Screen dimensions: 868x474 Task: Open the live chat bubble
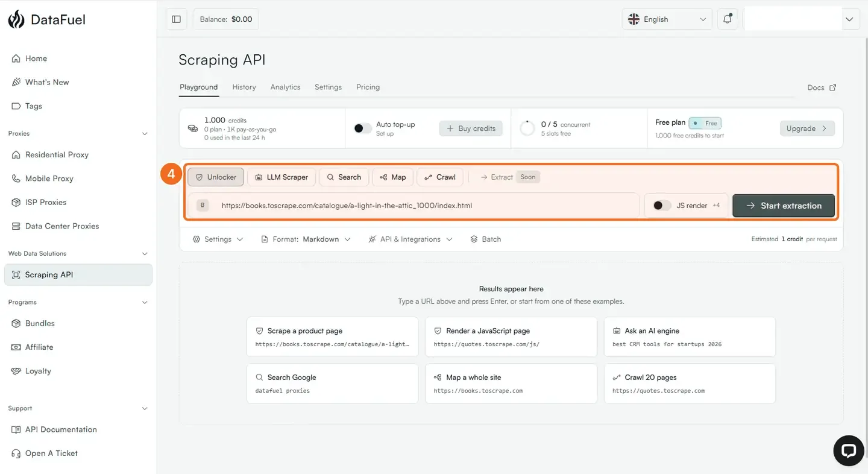[x=849, y=450]
